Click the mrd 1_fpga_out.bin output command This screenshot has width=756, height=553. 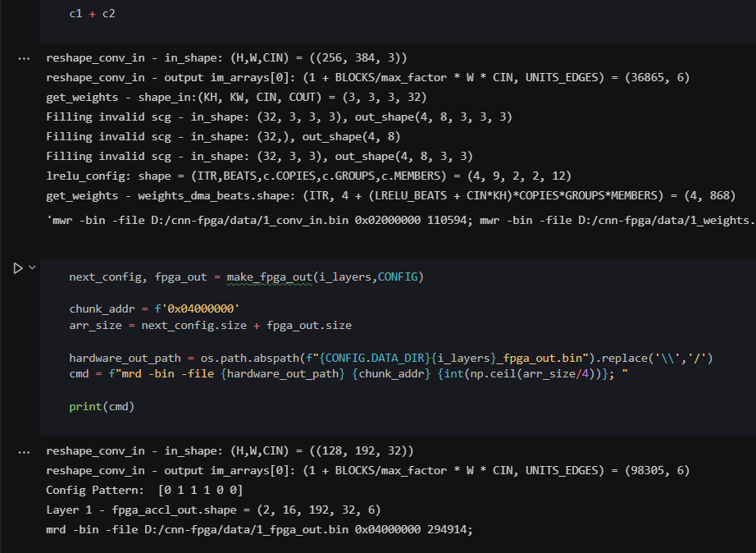(x=259, y=529)
